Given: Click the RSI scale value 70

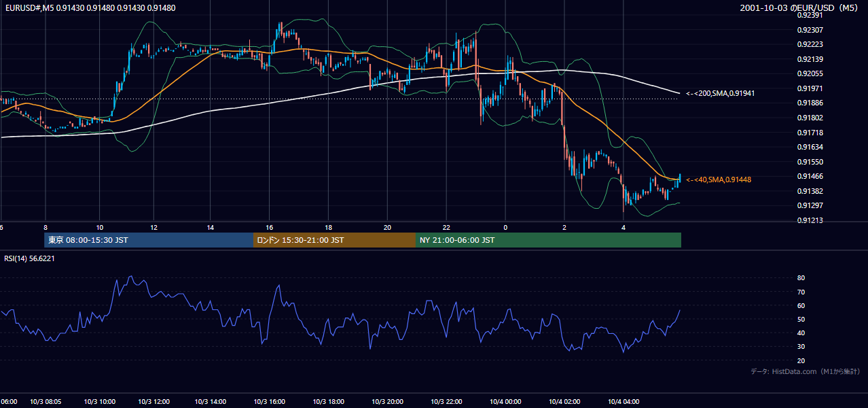Looking at the screenshot, I should click(x=801, y=292).
